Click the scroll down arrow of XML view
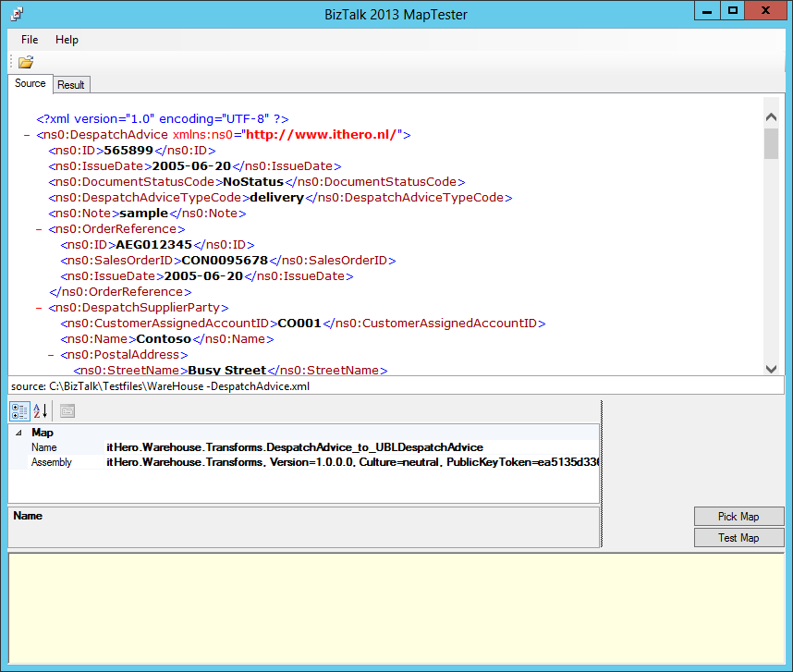Image resolution: width=793 pixels, height=672 pixels. click(771, 369)
